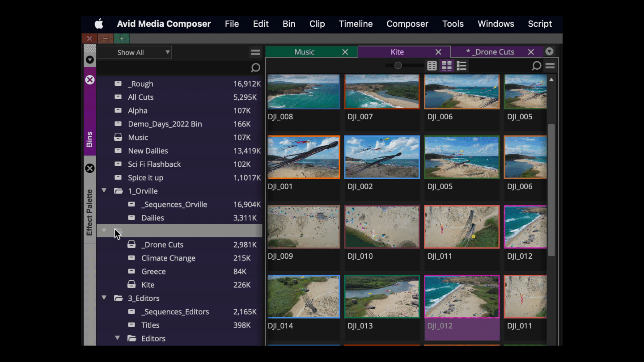Switch the bin to Script view
Screen dimensions: 644x362
(462, 66)
